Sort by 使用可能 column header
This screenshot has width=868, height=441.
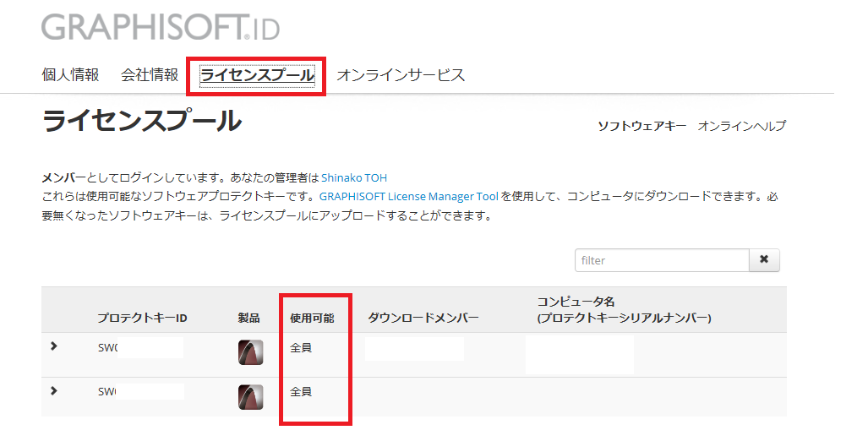click(312, 318)
